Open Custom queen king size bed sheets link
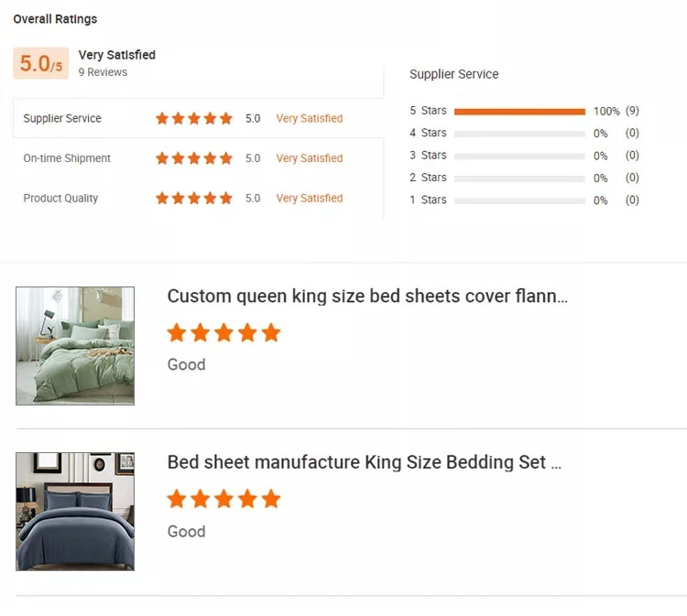The height and width of the screenshot is (616, 687). [x=367, y=297]
